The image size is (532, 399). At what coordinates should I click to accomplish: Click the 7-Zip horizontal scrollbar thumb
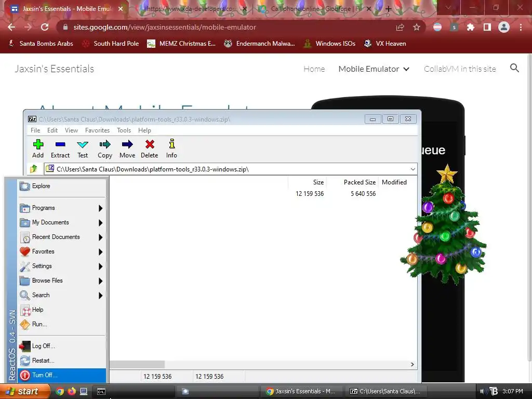click(x=137, y=364)
